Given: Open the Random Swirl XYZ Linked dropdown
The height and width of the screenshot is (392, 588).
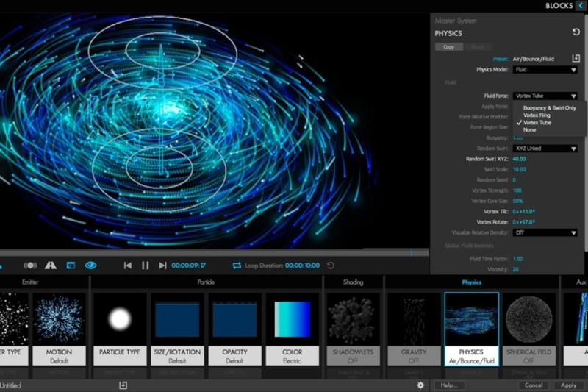Looking at the screenshot, I should (x=545, y=149).
